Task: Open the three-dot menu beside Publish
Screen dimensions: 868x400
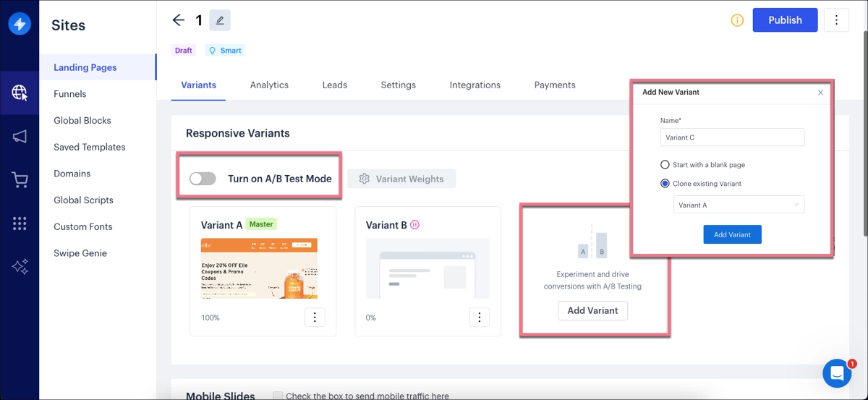Action: [836, 20]
